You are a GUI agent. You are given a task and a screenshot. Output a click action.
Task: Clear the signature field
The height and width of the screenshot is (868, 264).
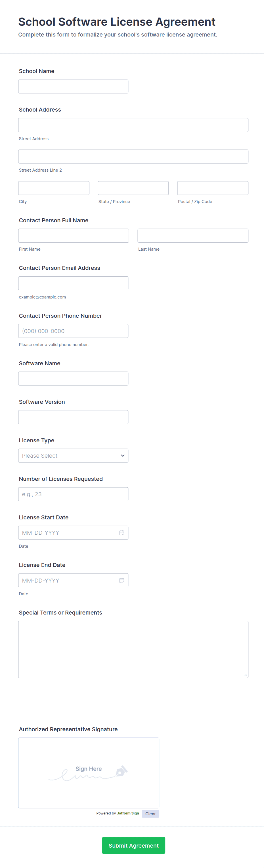pos(150,813)
